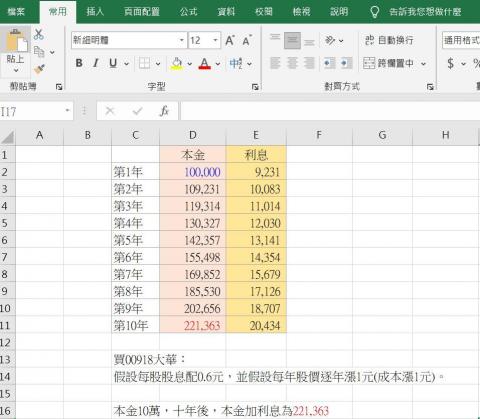Apply red font color
480x419 pixels.
click(x=205, y=63)
